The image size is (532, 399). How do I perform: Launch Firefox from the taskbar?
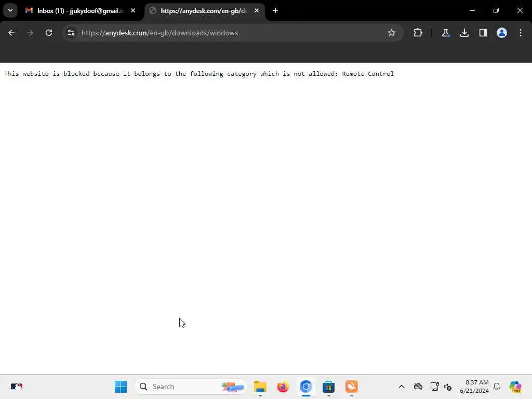click(283, 387)
